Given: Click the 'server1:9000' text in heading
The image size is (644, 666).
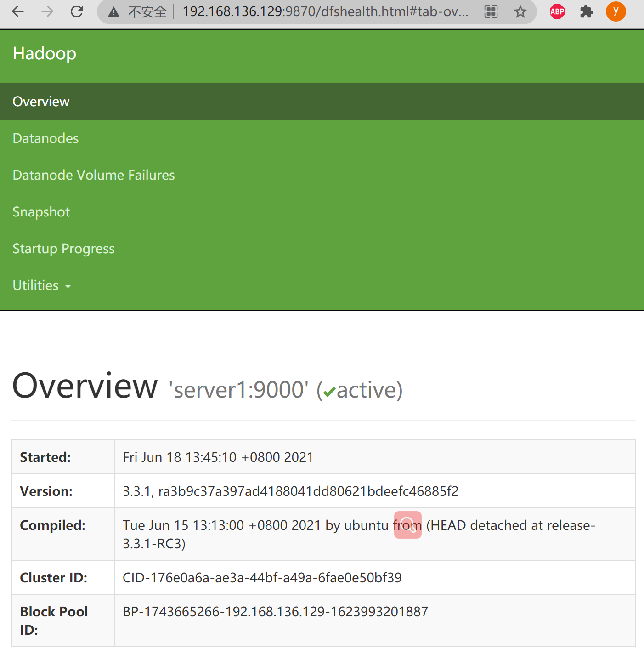Looking at the screenshot, I should pyautogui.click(x=238, y=390).
